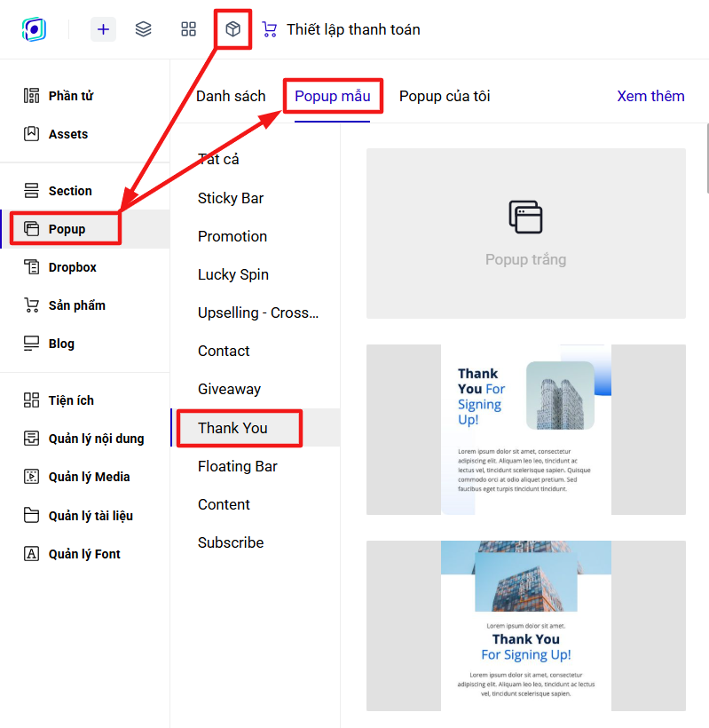
Task: Click the LadiPage logo icon
Action: click(34, 29)
